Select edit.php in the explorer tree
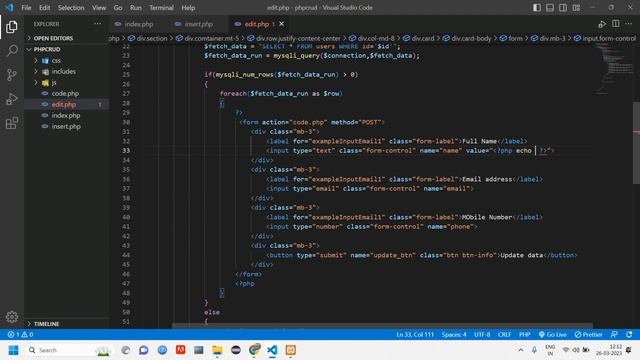This screenshot has width=640, height=360. click(67, 104)
